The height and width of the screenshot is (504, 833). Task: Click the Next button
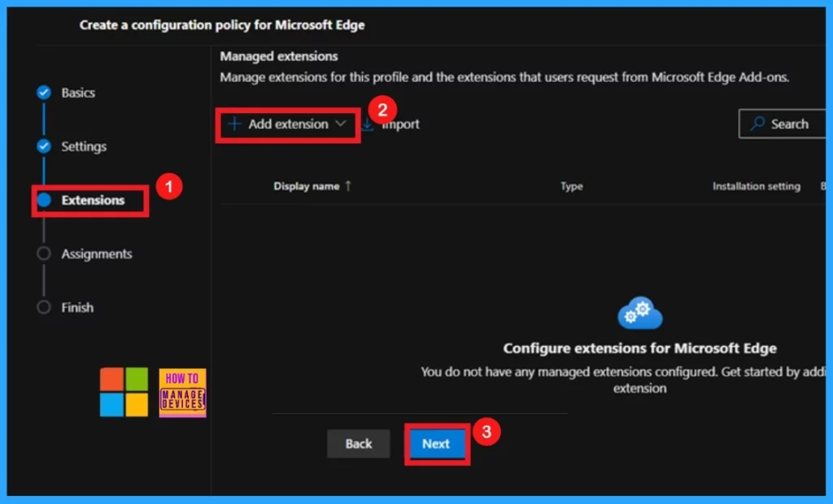pyautogui.click(x=436, y=444)
